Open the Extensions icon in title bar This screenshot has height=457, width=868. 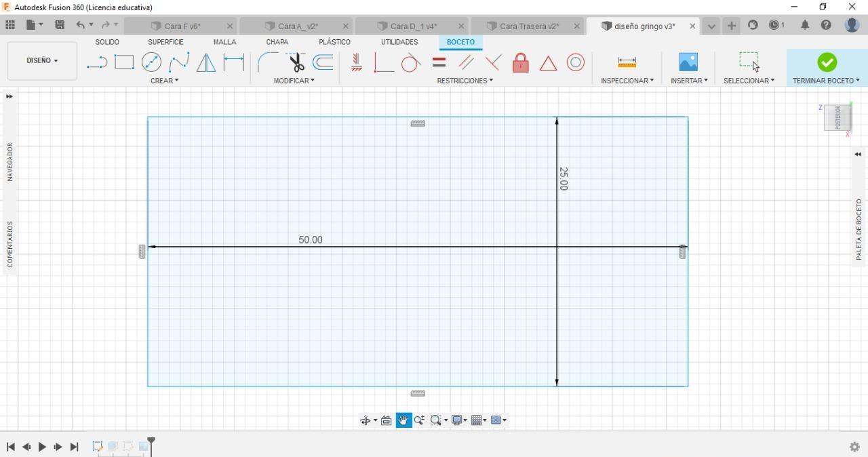click(x=753, y=25)
